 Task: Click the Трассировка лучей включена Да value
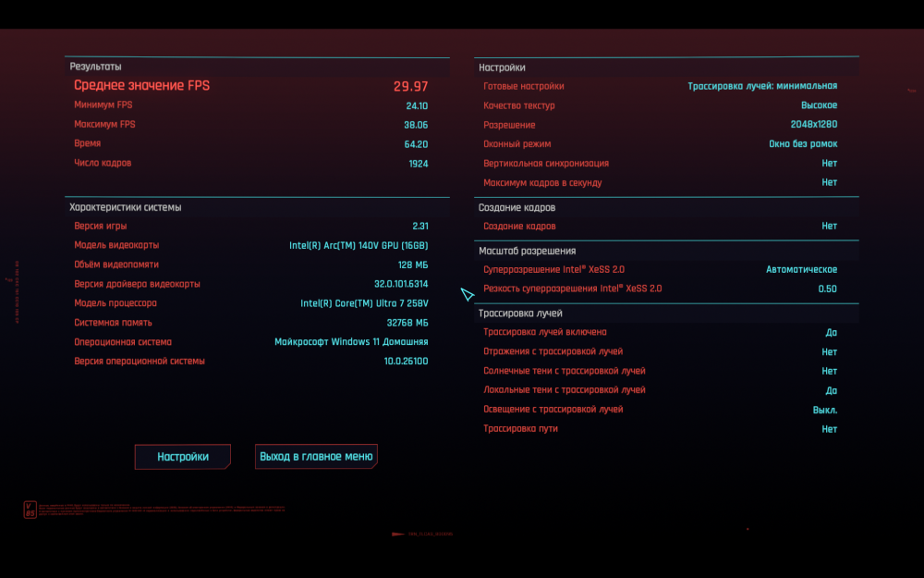point(832,333)
